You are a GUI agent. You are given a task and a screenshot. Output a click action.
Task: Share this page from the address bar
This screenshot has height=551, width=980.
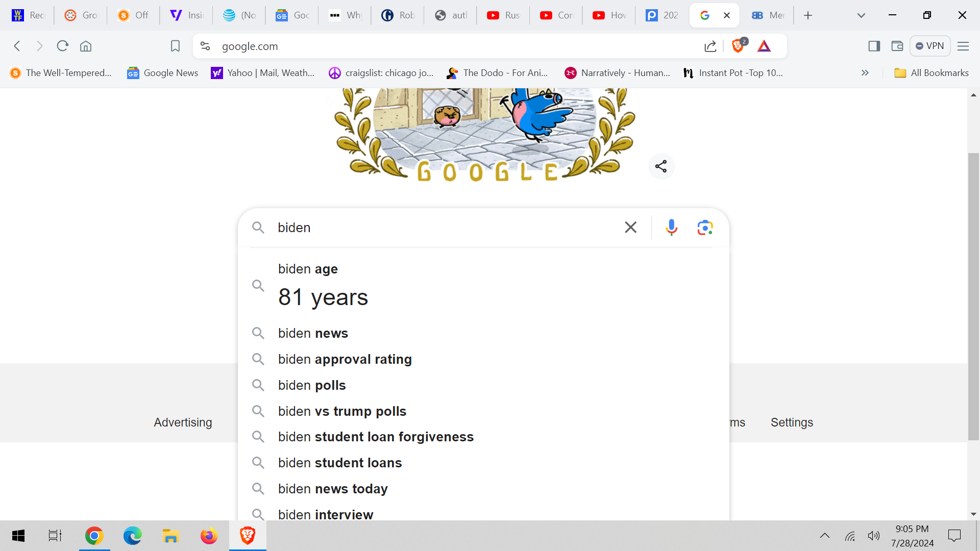(710, 46)
